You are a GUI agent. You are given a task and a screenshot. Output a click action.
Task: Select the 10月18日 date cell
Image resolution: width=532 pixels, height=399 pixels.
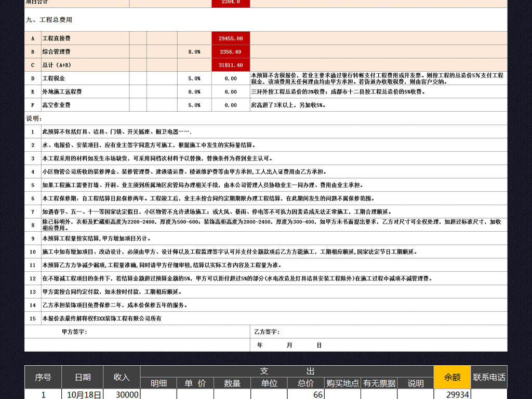[82, 394]
